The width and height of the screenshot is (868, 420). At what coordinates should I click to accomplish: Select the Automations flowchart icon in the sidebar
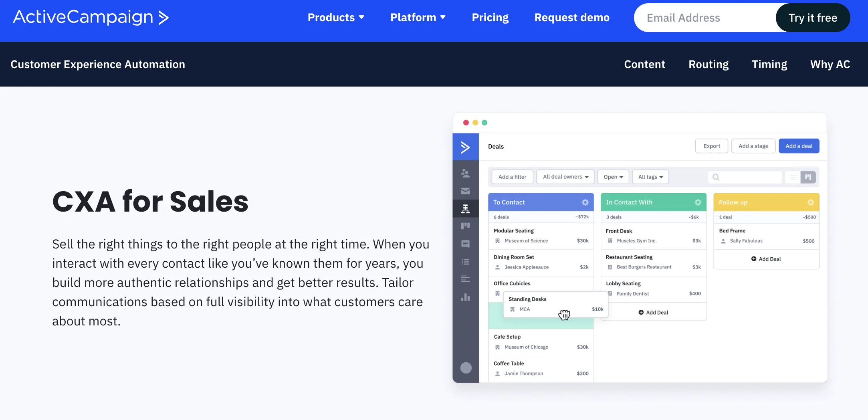click(x=465, y=208)
